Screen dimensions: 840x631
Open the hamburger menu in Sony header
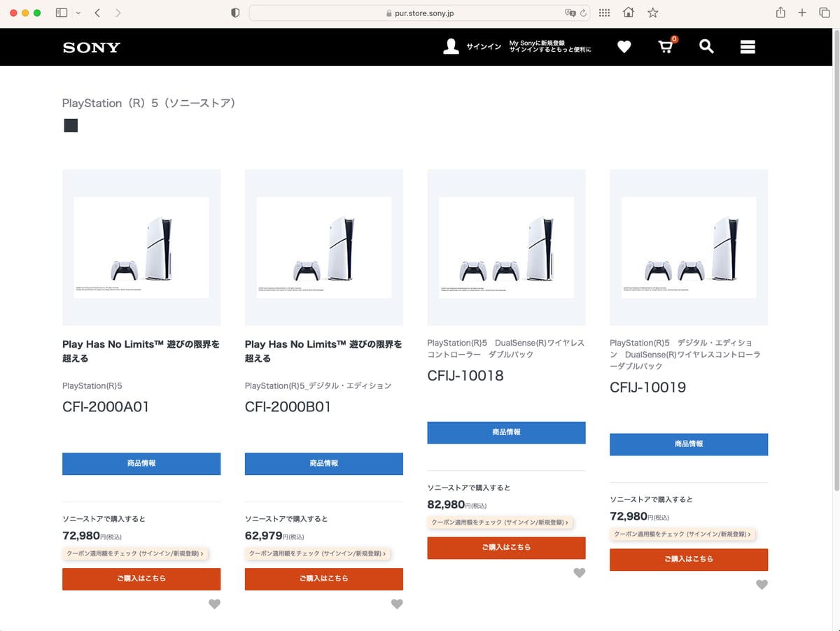(x=748, y=47)
